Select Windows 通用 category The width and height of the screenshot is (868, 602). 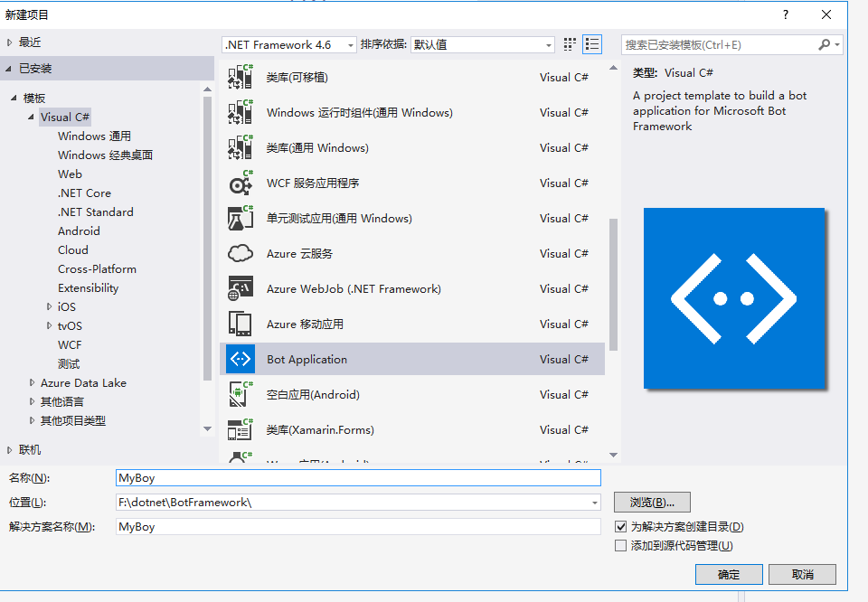[x=94, y=136]
